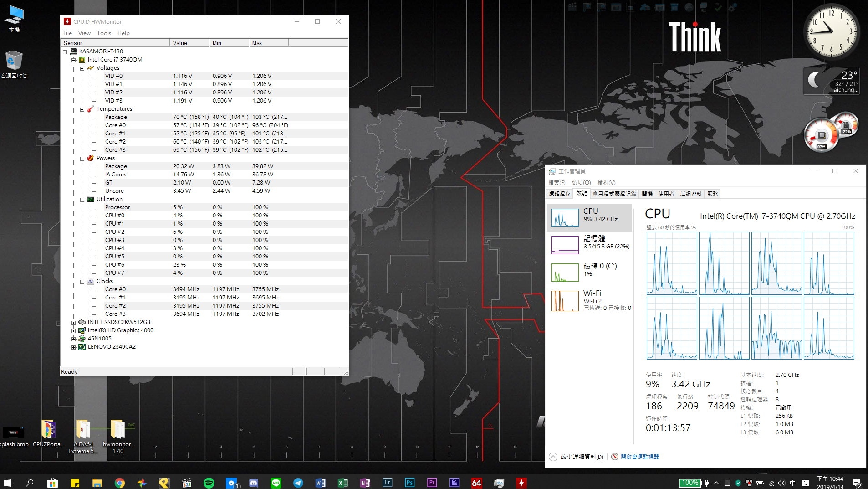Viewport: 868px width, 489px height.
Task: Open File Explorer from the taskbar
Action: coord(97,483)
